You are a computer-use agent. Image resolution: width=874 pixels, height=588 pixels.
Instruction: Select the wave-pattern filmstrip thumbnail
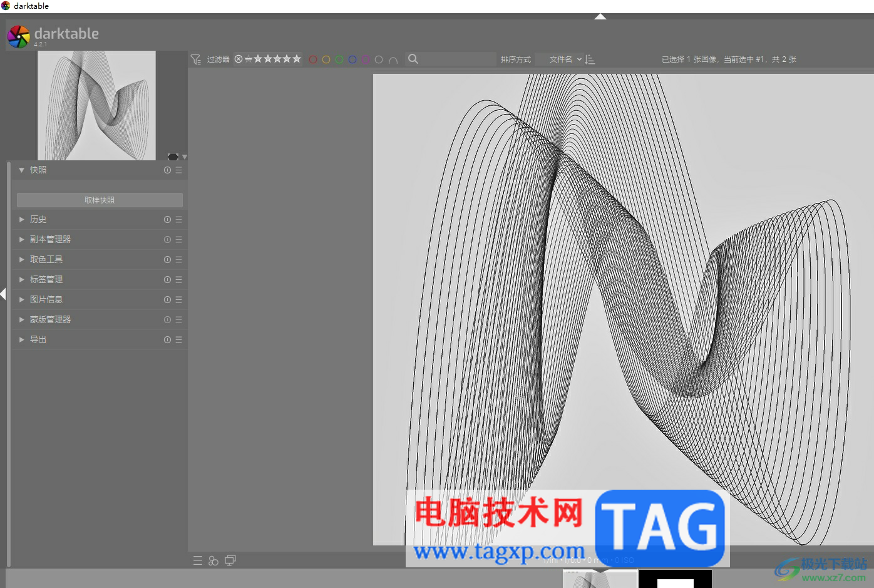[x=600, y=579]
